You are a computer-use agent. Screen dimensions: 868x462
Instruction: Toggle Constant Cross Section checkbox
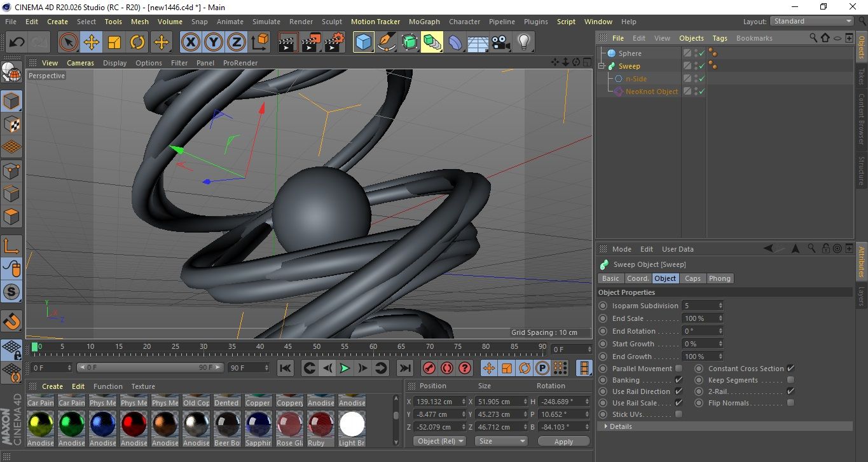[x=790, y=369]
